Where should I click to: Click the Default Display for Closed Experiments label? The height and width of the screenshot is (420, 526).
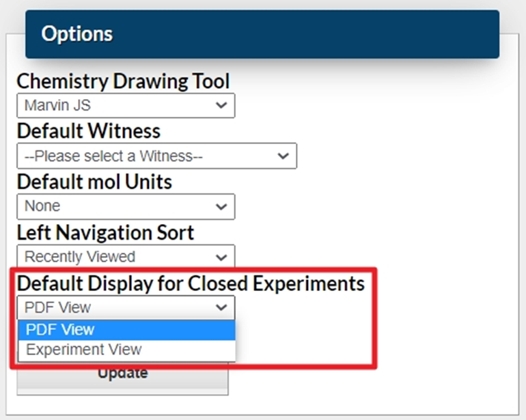(x=191, y=283)
